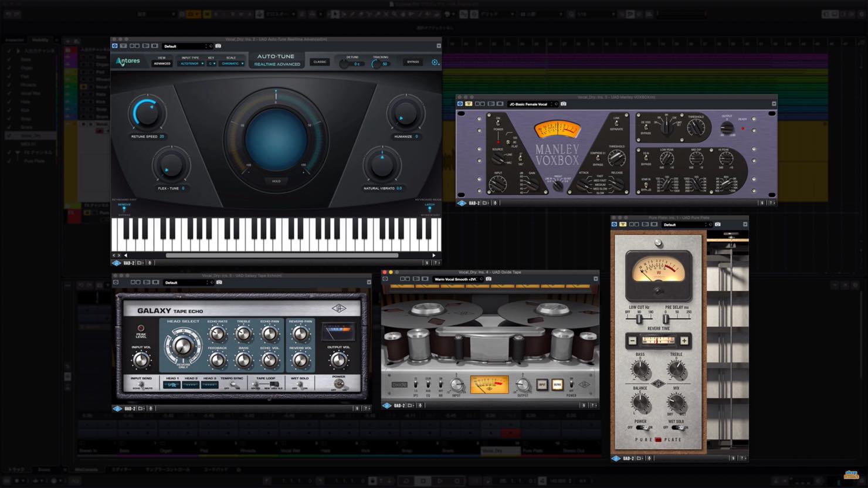Open the Pure Plate Default preset dropdown
The image size is (868, 488).
point(687,225)
